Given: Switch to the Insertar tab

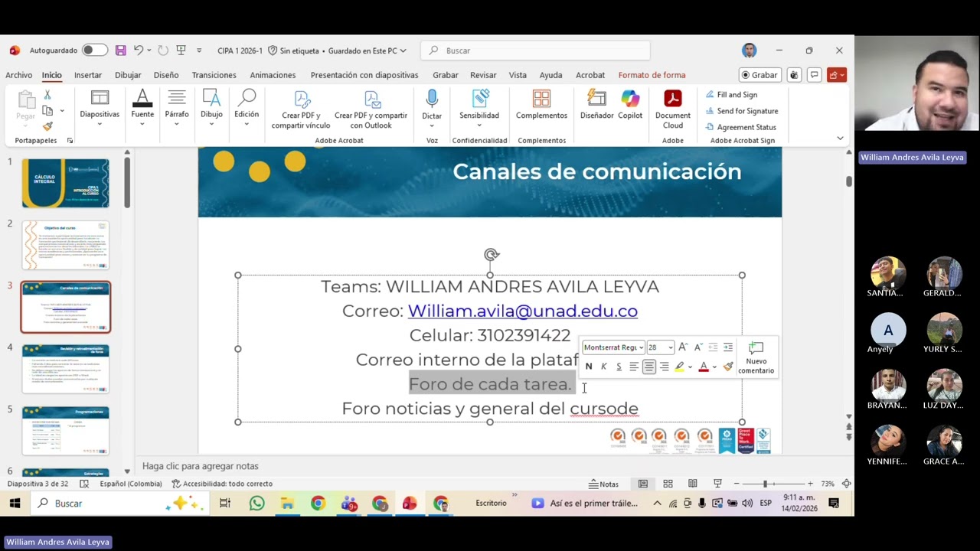Looking at the screenshot, I should pyautogui.click(x=88, y=75).
